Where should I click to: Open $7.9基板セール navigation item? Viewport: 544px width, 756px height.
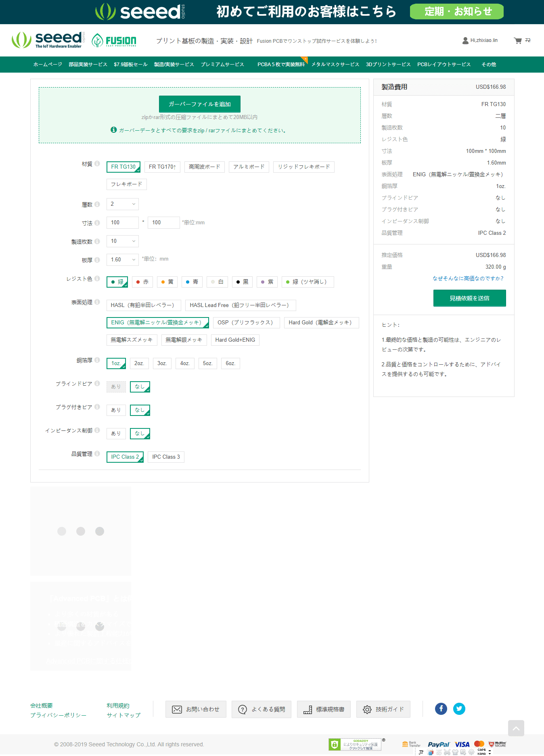[131, 65]
